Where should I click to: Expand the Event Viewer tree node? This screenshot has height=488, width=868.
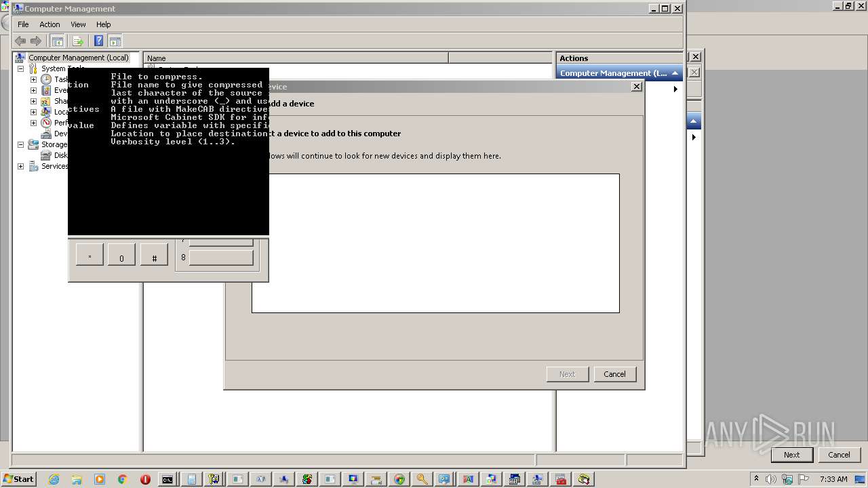click(x=33, y=90)
